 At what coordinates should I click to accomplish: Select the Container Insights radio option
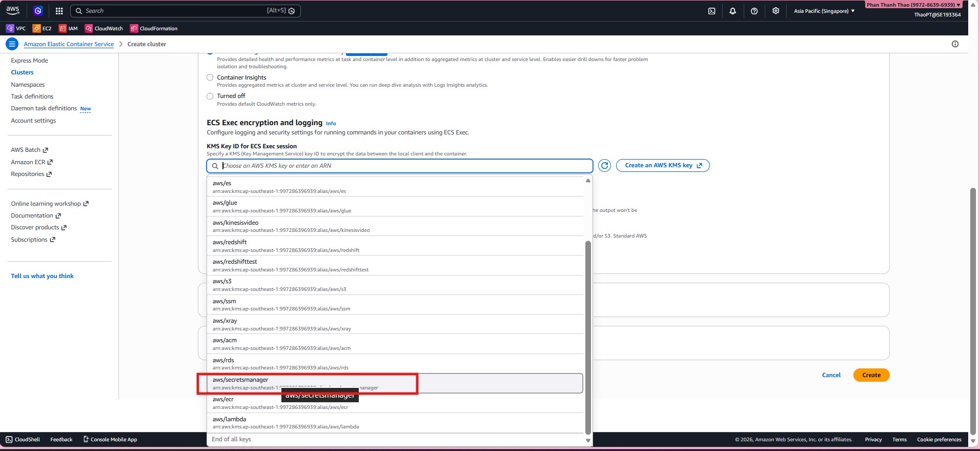(x=210, y=77)
